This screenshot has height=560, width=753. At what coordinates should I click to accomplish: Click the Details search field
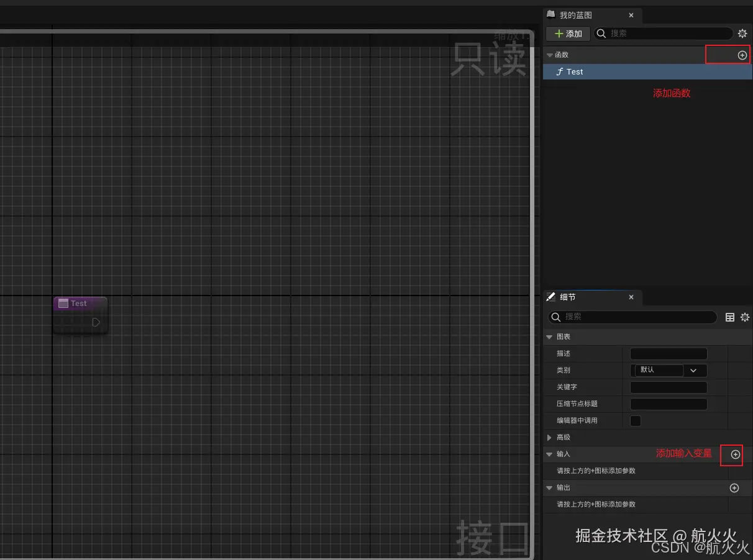coord(632,317)
